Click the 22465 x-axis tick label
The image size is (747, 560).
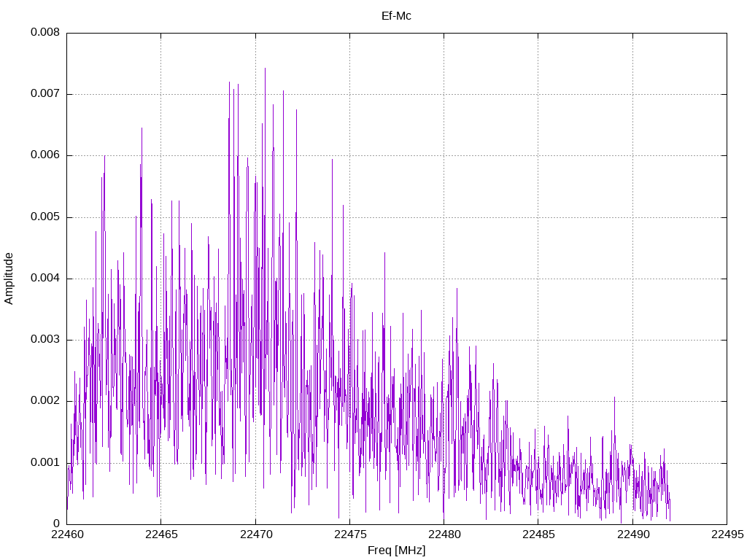[x=161, y=534]
